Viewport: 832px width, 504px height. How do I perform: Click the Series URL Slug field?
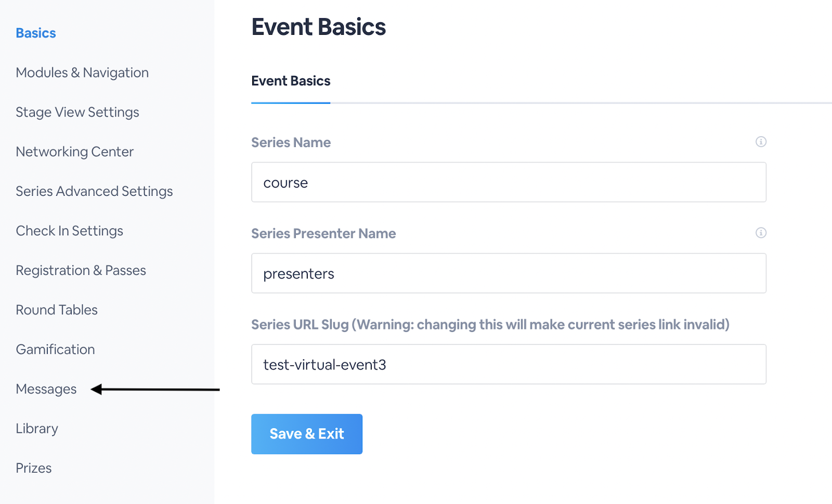click(x=509, y=364)
